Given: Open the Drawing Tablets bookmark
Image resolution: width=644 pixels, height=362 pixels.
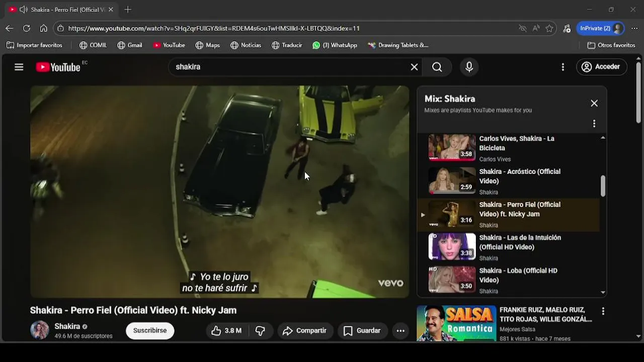Looking at the screenshot, I should [398, 45].
